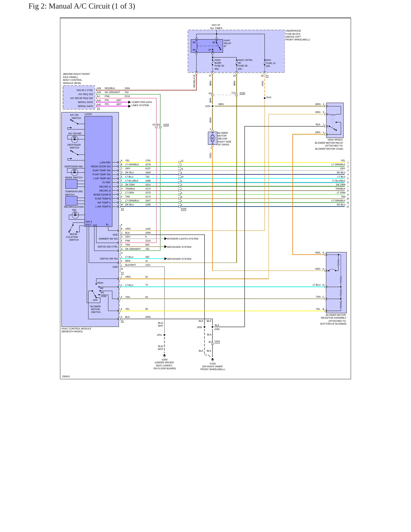Click the J220 splice dot
Screen dimensions: 411x532
tap(212, 106)
